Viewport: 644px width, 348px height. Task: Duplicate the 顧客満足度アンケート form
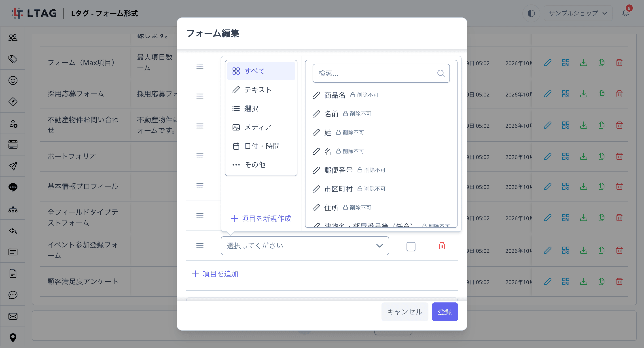(601, 282)
